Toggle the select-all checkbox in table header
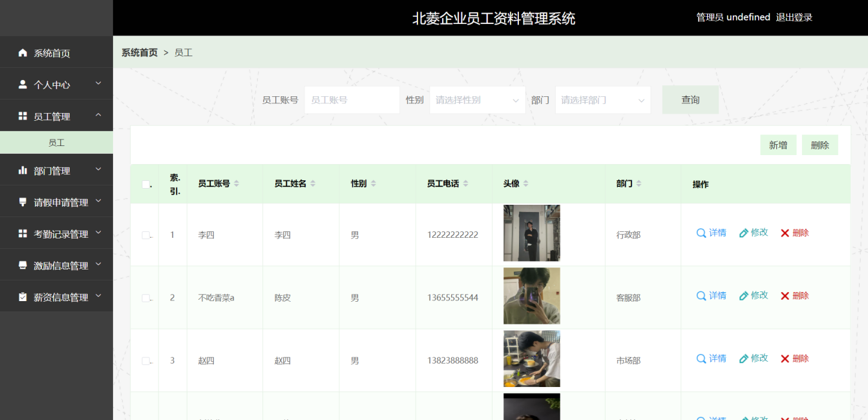The image size is (868, 420). point(145,184)
